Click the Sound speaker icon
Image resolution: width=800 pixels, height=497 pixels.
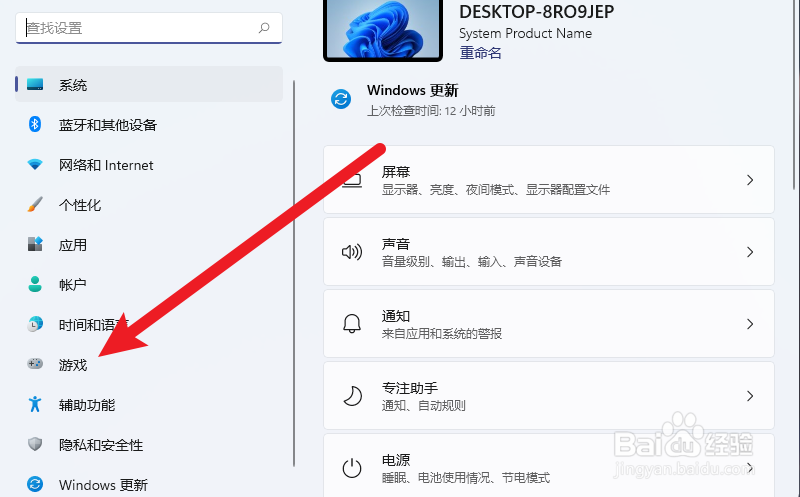352,252
